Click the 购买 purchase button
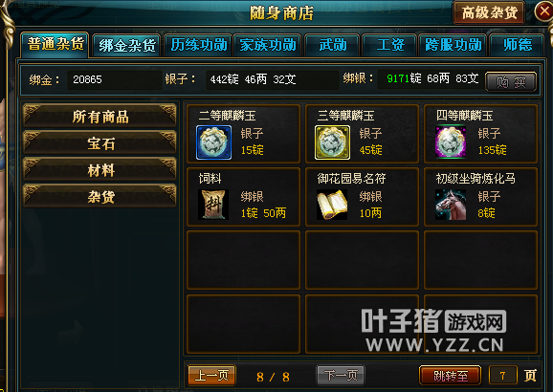This screenshot has width=553, height=392. pos(511,82)
